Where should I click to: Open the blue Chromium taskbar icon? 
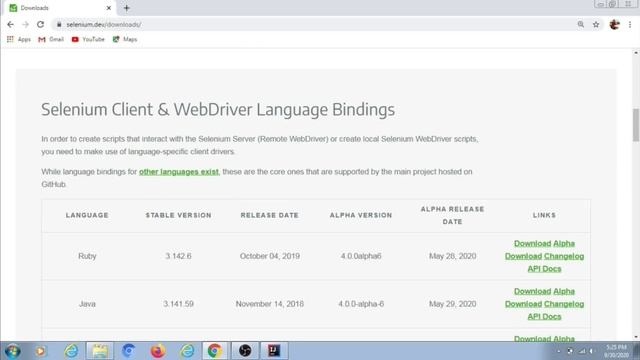pyautogui.click(x=129, y=351)
